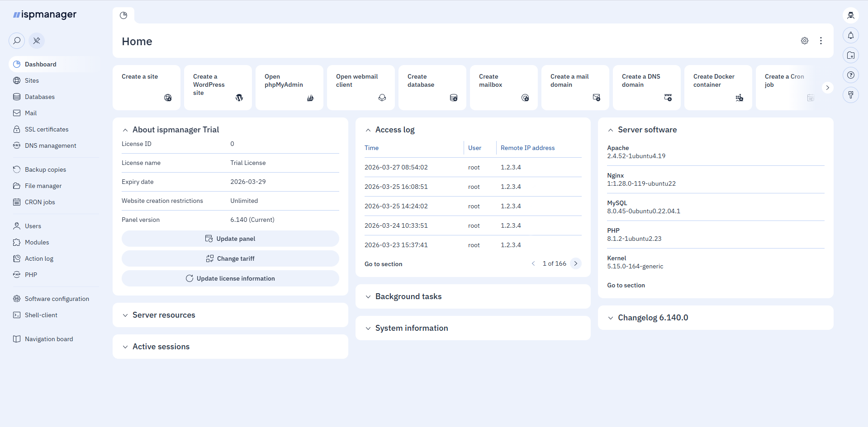This screenshot has width=868, height=427.
Task: Click the Update panel button
Action: (230, 239)
